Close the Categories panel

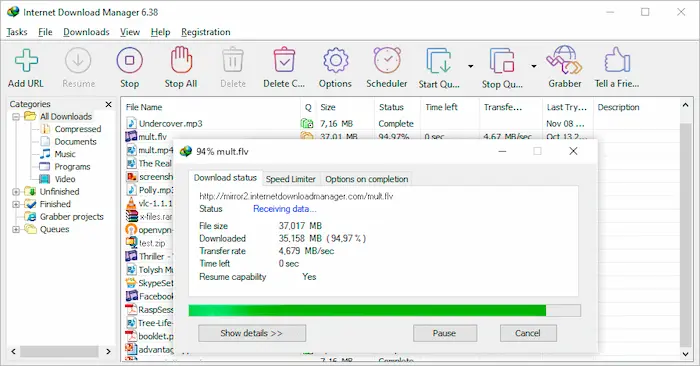[108, 104]
